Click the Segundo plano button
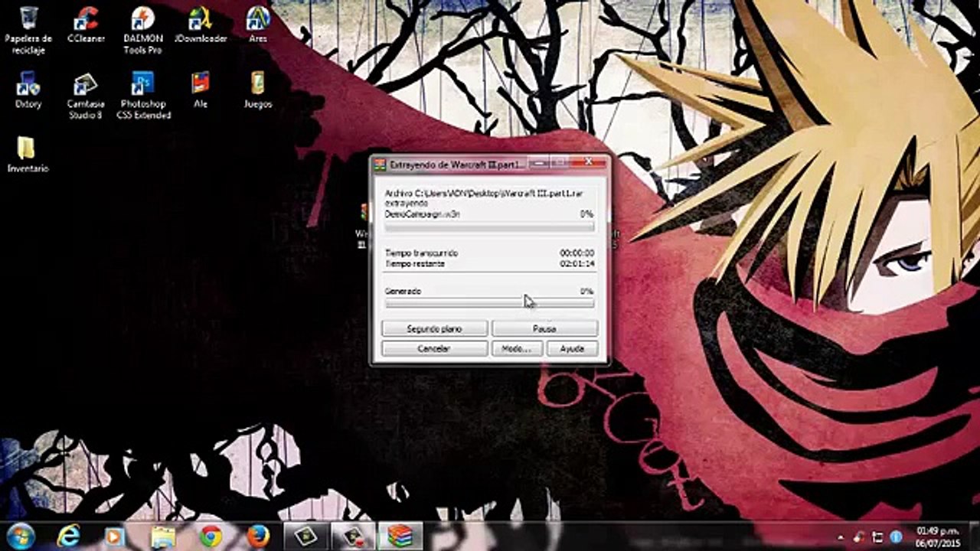 [x=435, y=328]
